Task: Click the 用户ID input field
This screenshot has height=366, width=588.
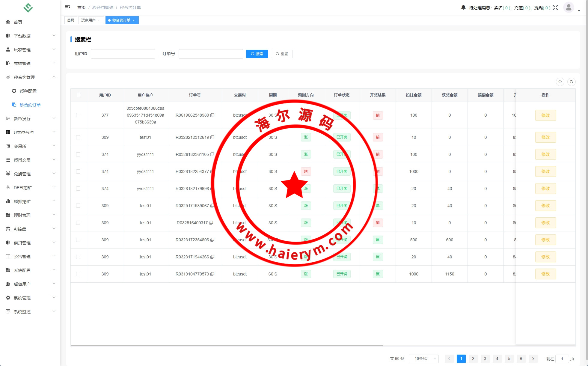Action: click(x=123, y=54)
